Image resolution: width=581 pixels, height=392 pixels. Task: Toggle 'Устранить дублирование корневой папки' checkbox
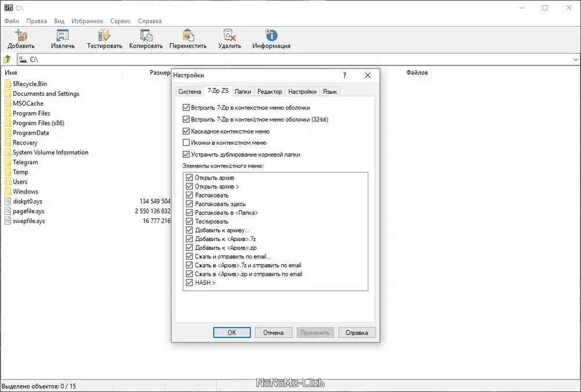pyautogui.click(x=186, y=154)
